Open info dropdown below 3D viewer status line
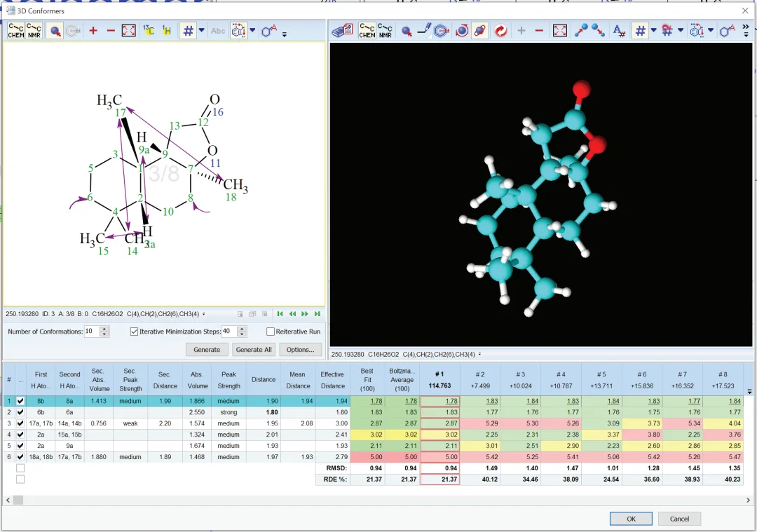Image resolution: width=757 pixels, height=532 pixels. [x=480, y=355]
